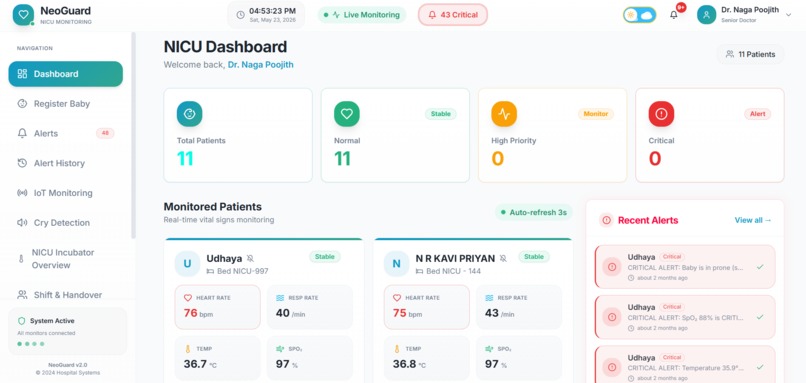806x383 pixels.
Task: Click the Stable badge on Udhaya's card
Action: pyautogui.click(x=325, y=257)
